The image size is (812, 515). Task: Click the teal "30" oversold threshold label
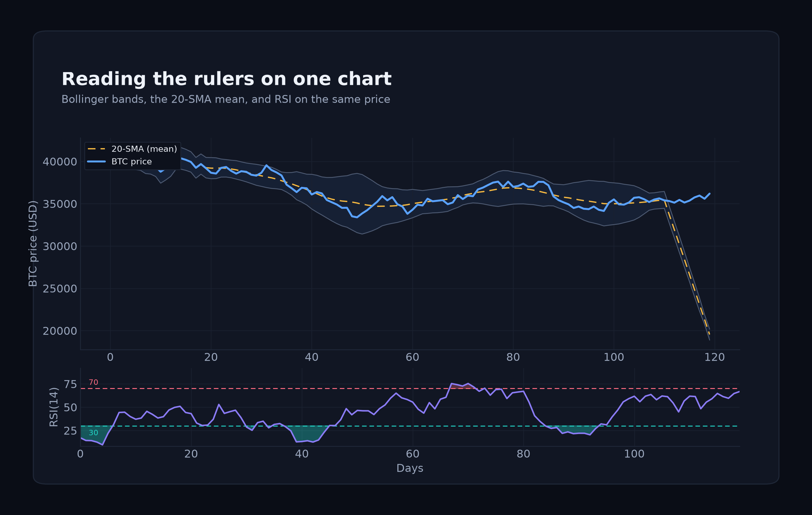[x=93, y=433]
